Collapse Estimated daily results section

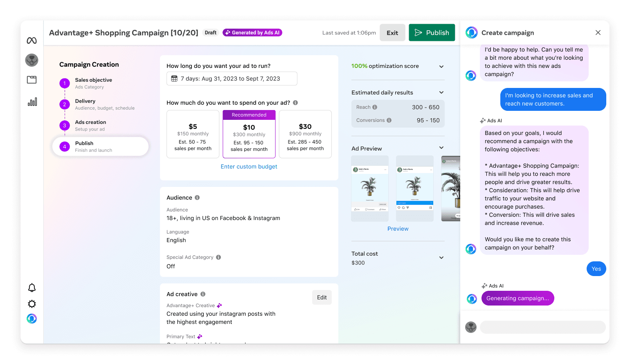tap(441, 92)
